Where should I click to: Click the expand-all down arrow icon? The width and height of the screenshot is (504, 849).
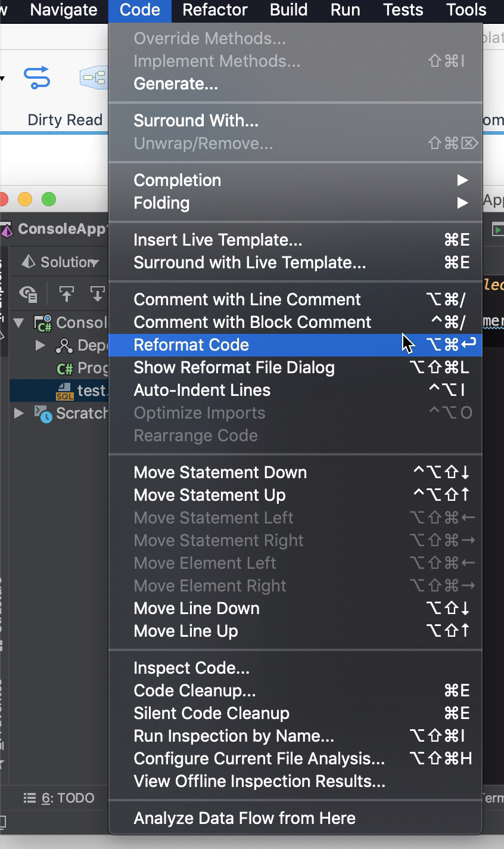[x=97, y=294]
